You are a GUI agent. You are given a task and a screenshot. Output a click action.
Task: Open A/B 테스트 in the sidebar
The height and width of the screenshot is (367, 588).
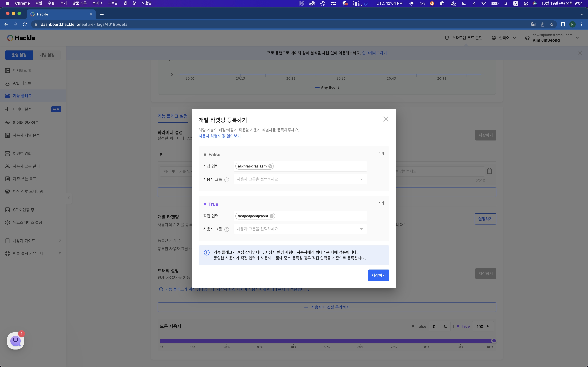tap(22, 83)
